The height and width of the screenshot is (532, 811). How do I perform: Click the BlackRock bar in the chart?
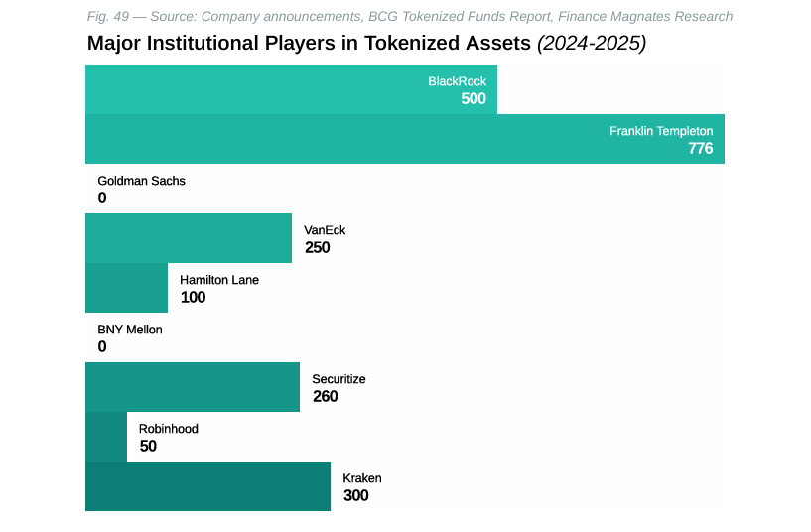(291, 89)
